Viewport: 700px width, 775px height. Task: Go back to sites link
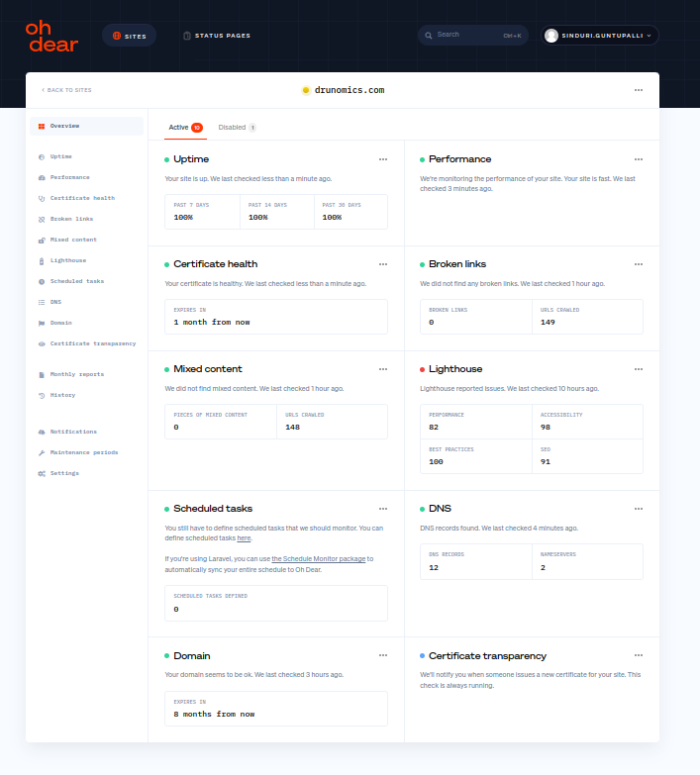(x=66, y=90)
